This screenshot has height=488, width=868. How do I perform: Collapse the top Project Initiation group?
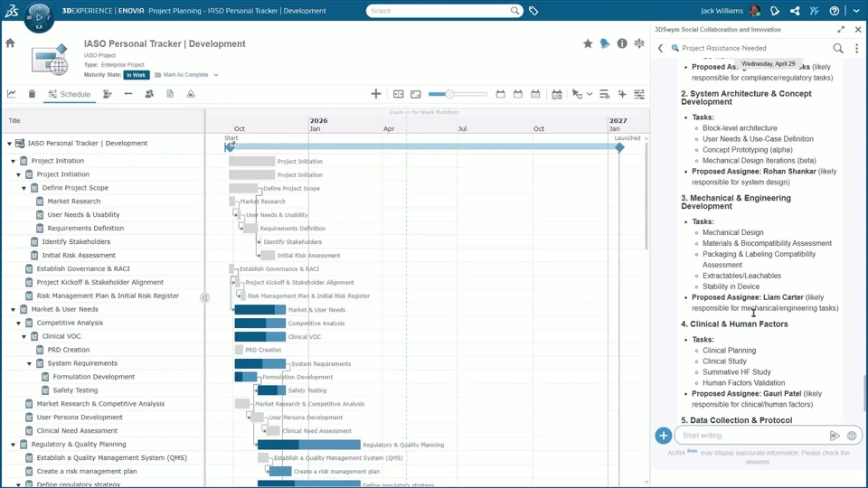click(x=14, y=161)
